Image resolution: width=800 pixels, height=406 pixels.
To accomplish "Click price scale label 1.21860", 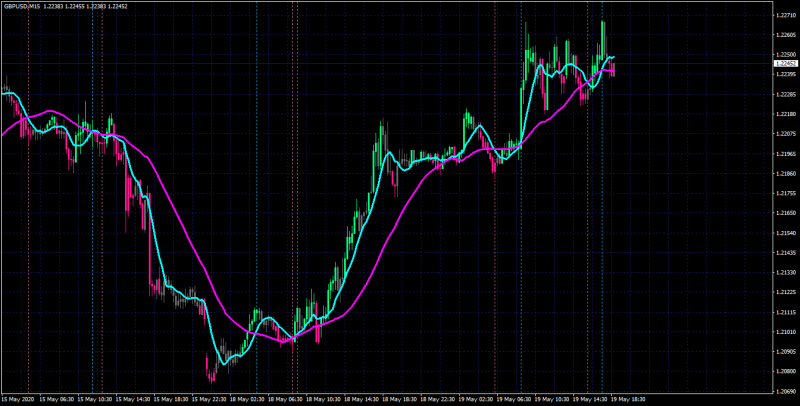I will pyautogui.click(x=785, y=174).
